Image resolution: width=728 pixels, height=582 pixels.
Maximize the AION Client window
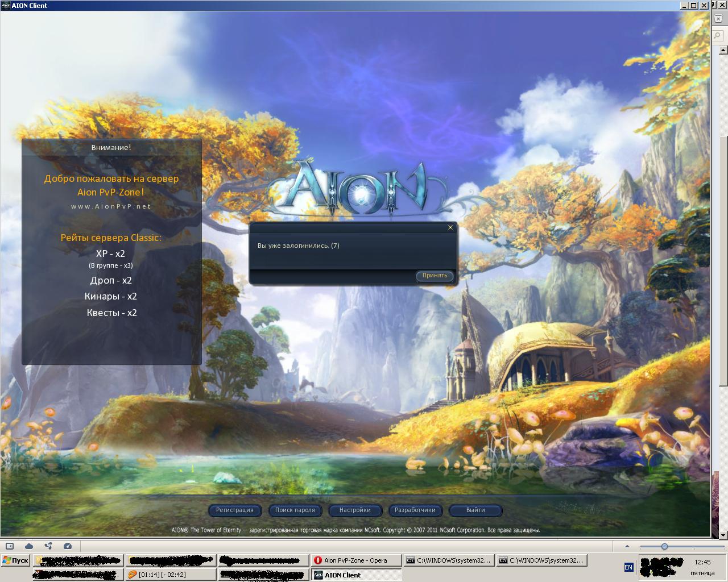tap(693, 5)
